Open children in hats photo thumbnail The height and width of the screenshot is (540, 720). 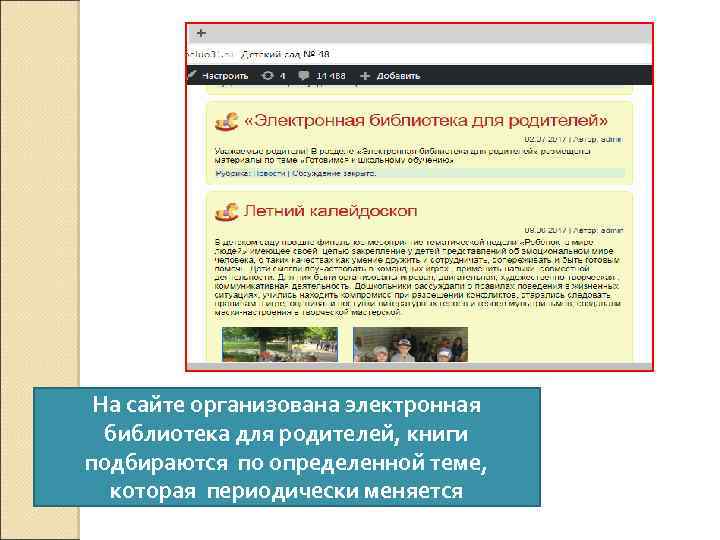[x=411, y=344]
